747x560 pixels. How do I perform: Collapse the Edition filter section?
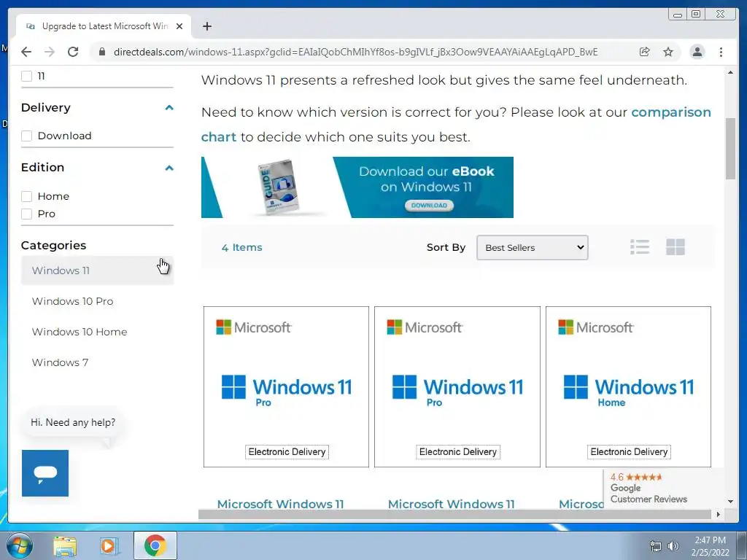(169, 168)
